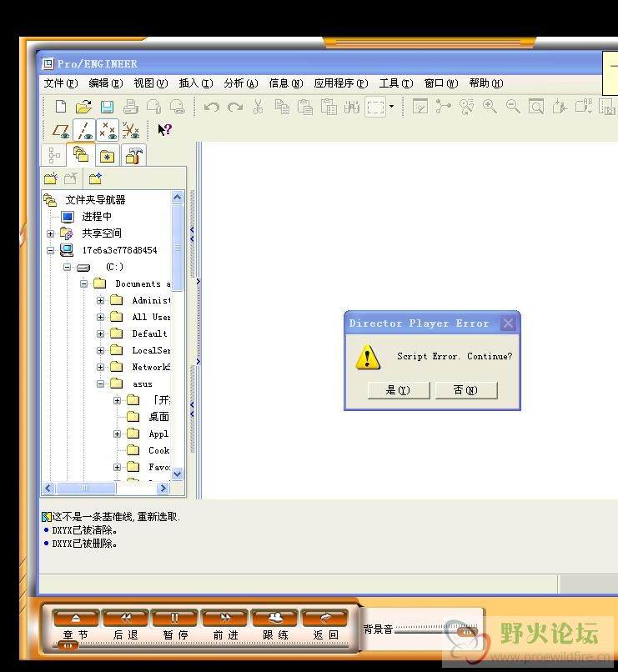Click the 背景音 volume slider handle
The image size is (618, 672).
pyautogui.click(x=467, y=632)
